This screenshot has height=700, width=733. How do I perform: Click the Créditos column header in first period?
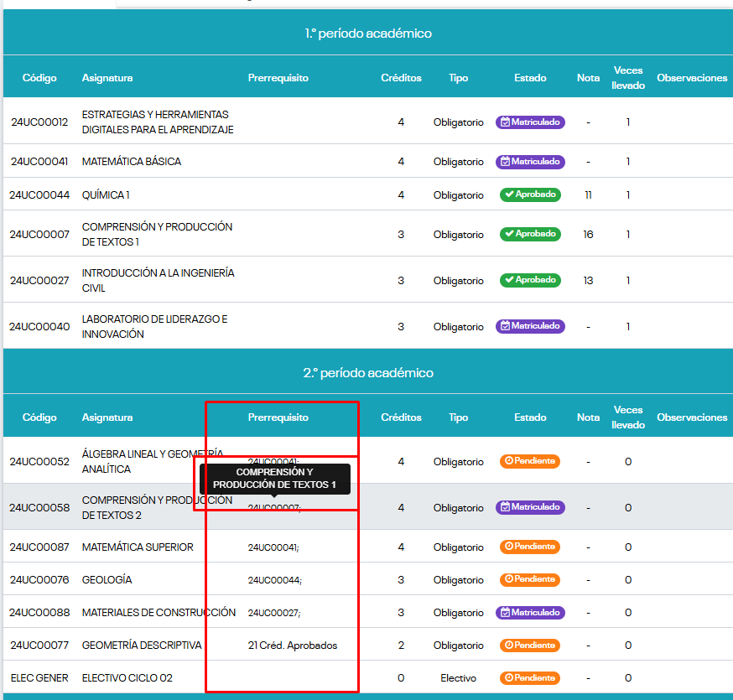coord(401,78)
